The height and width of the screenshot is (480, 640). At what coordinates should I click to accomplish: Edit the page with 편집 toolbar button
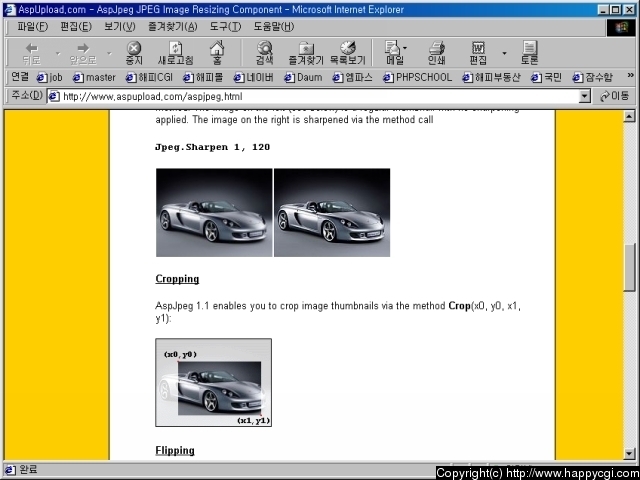pyautogui.click(x=478, y=53)
